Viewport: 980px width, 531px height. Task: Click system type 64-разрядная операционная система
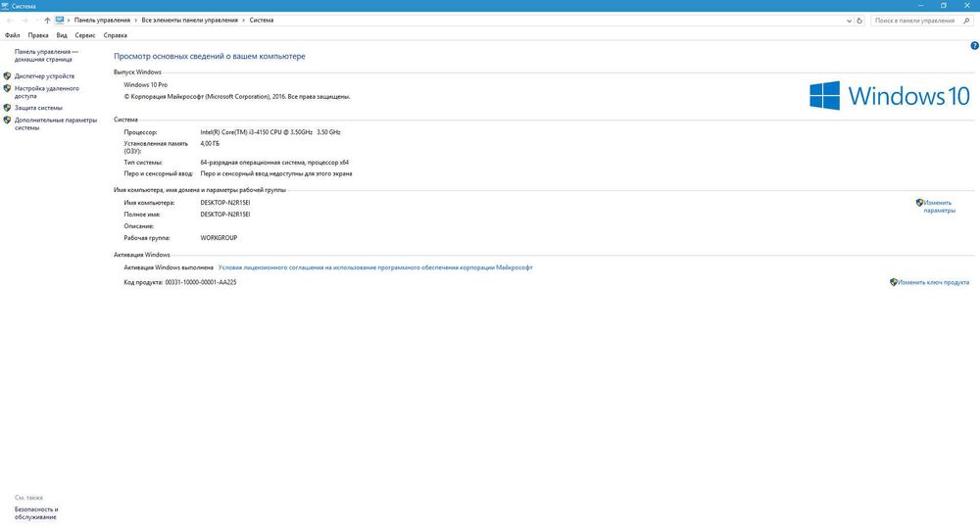click(x=274, y=163)
